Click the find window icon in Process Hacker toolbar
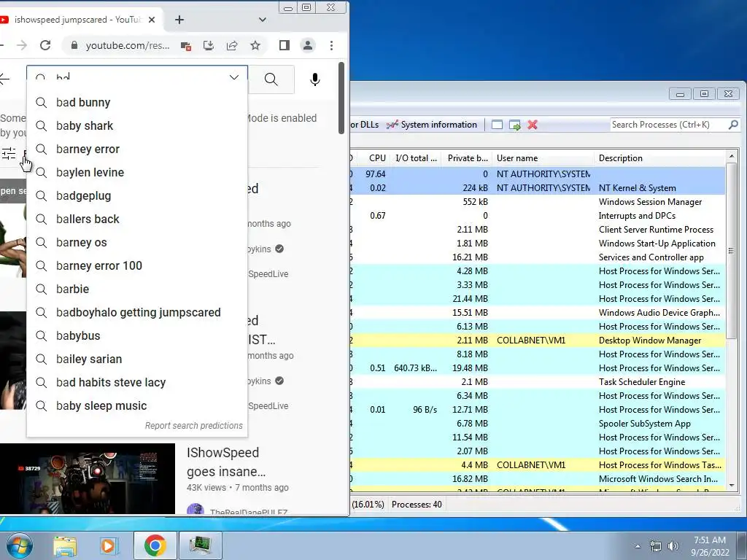 [497, 125]
